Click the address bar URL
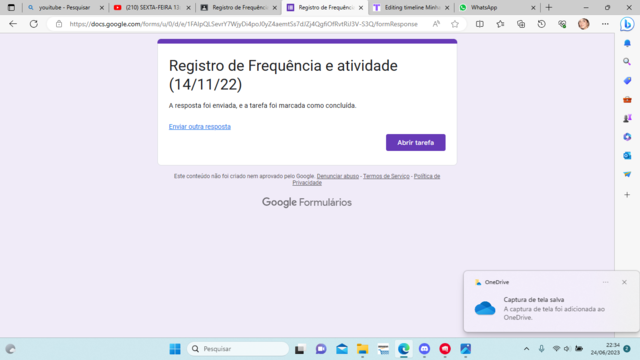Viewport: 640px width, 360px height. [x=243, y=24]
